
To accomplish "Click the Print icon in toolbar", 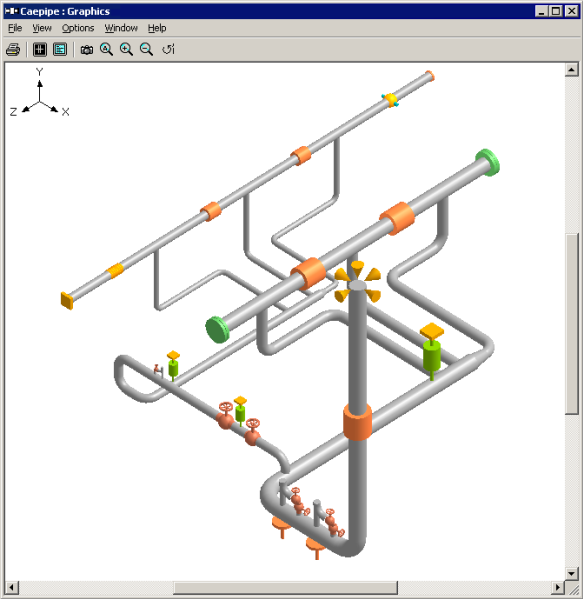I will point(13,49).
